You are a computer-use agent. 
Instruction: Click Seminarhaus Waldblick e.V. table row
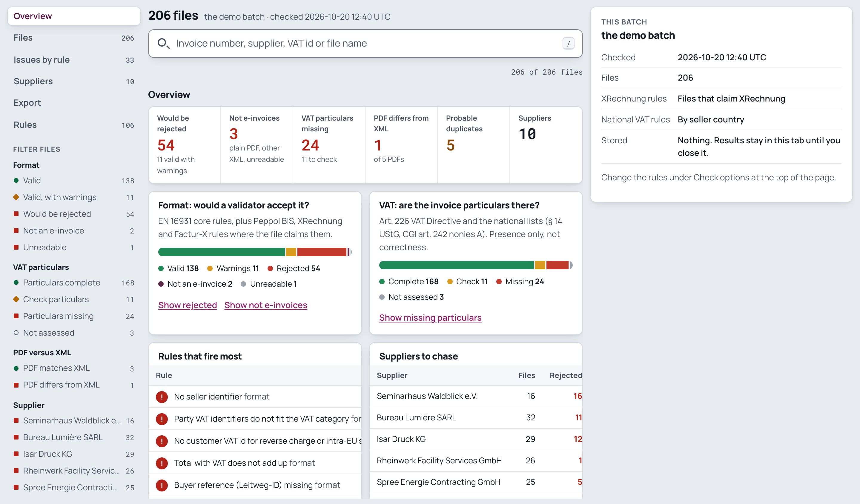pos(476,396)
